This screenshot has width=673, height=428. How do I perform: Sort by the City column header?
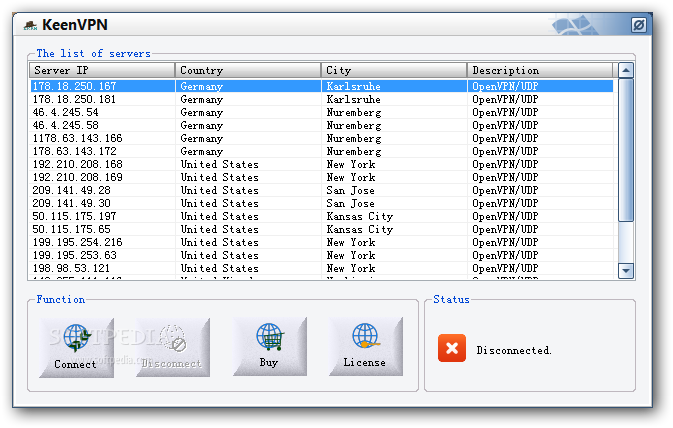click(394, 70)
